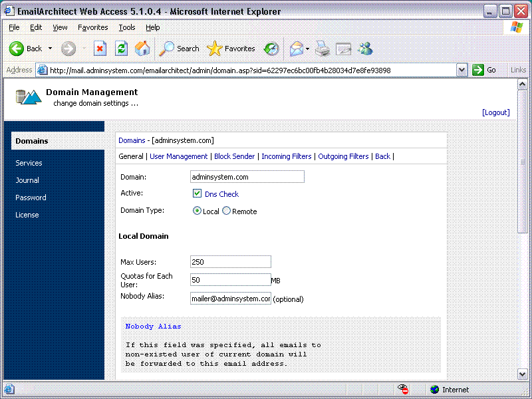The image size is (532, 399).
Task: Select the General tab
Action: [x=131, y=156]
